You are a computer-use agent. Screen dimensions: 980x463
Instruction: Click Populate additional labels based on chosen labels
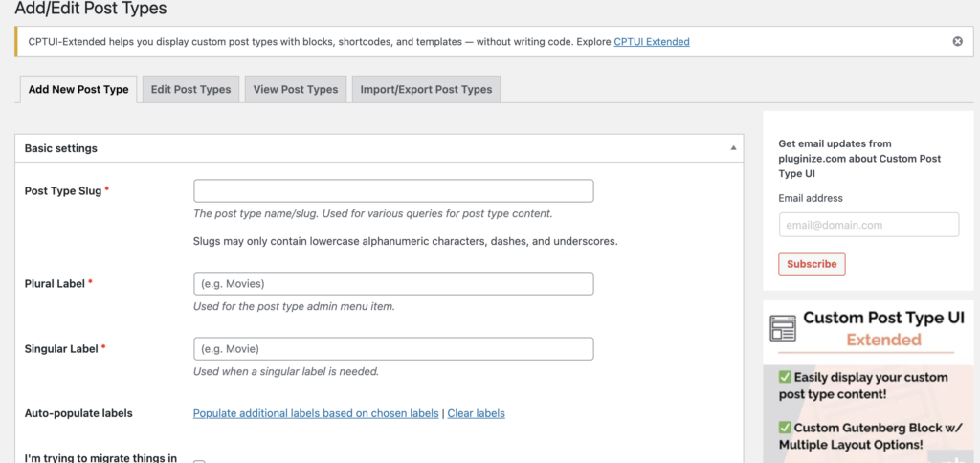tap(315, 413)
